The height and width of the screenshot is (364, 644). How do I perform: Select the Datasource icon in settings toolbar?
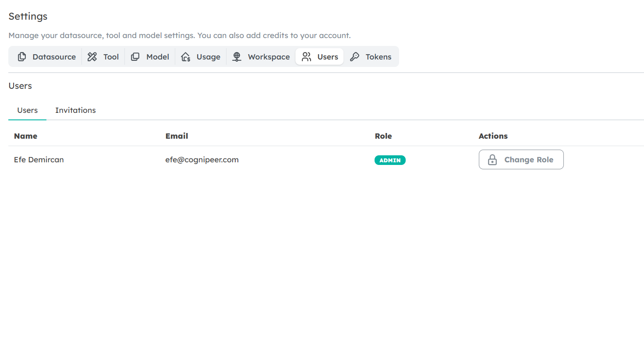click(22, 56)
